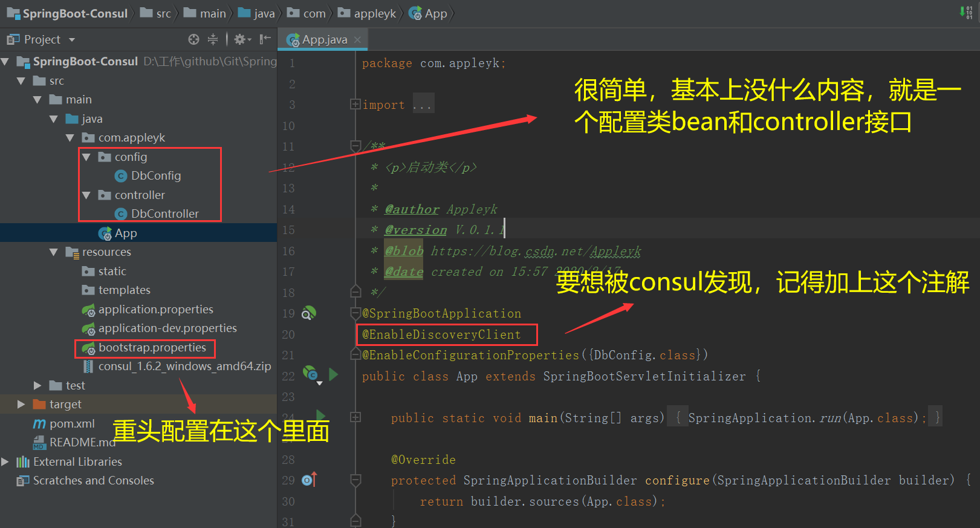Collapse the SpringBoot-Consul project root
This screenshot has height=528, width=980.
coord(5,62)
